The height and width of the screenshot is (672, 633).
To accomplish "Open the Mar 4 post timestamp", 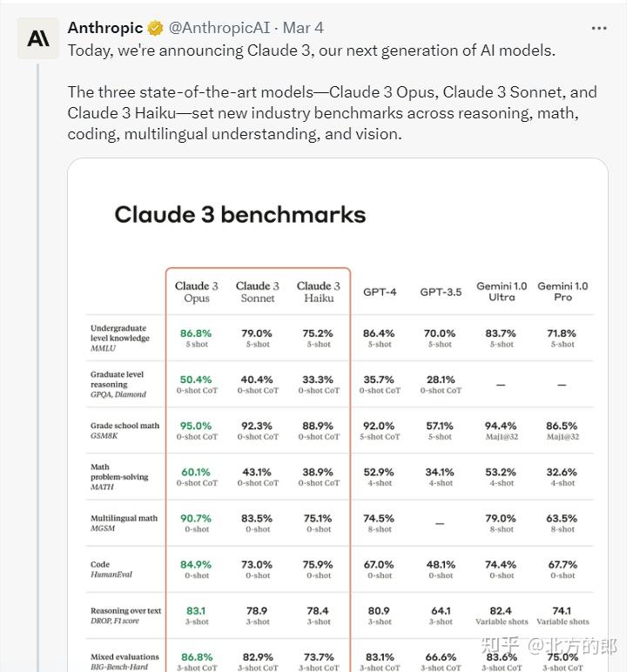I will (303, 28).
